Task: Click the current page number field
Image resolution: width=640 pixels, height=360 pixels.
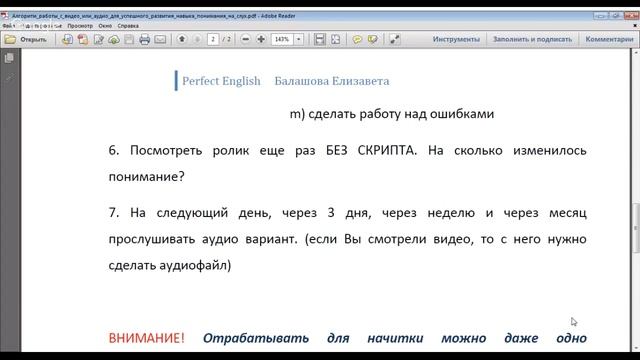Action: pos(213,39)
